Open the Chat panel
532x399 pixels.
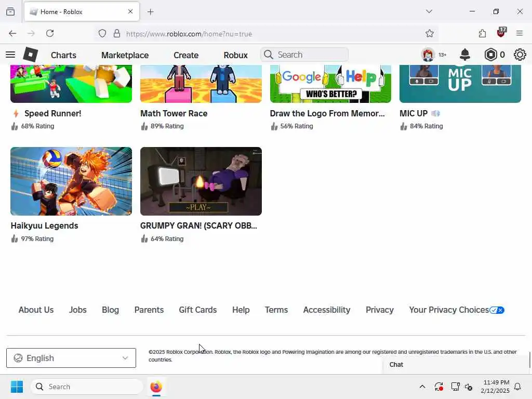point(456,365)
